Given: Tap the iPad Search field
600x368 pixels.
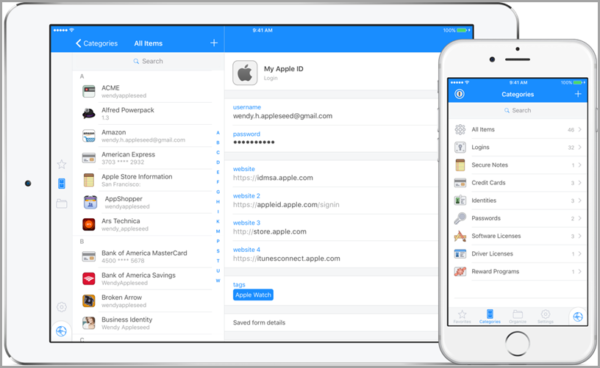Looking at the screenshot, I should coord(148,61).
